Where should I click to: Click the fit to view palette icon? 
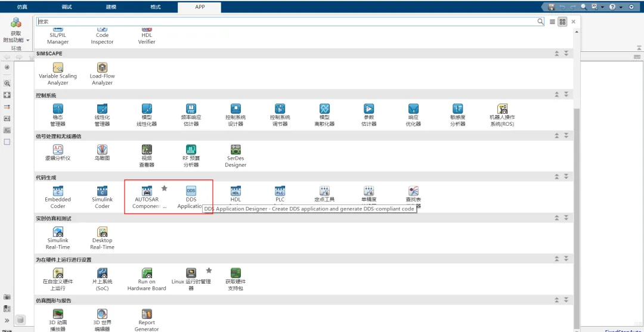point(7,95)
